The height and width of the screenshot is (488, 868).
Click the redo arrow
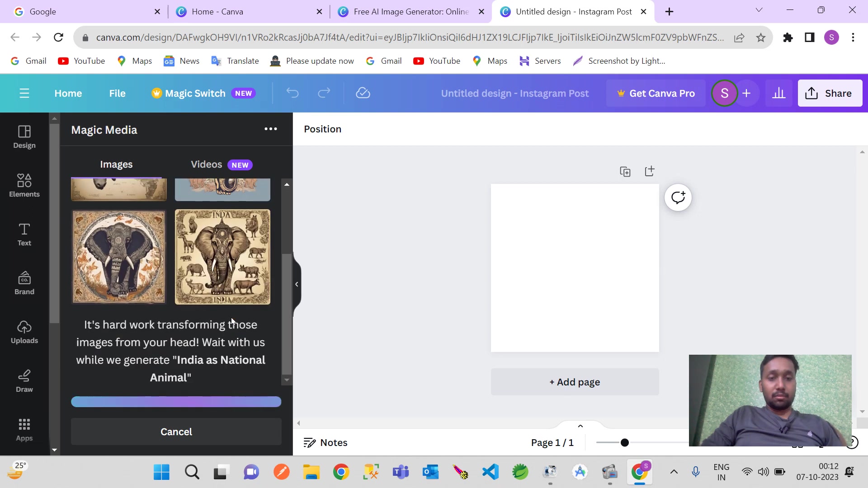(324, 94)
